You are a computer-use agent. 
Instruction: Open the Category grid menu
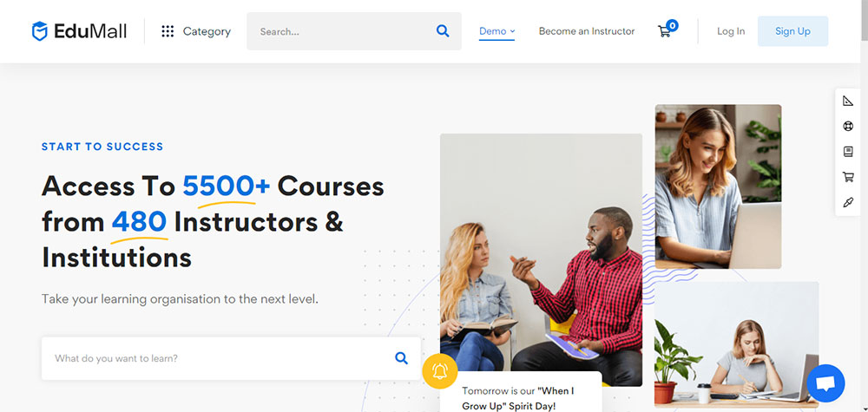[x=196, y=31]
